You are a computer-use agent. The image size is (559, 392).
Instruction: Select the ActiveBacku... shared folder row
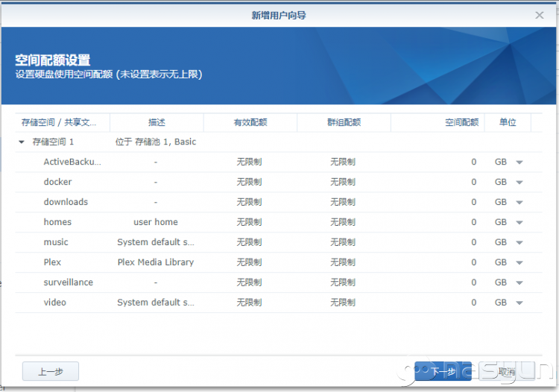[279, 162]
